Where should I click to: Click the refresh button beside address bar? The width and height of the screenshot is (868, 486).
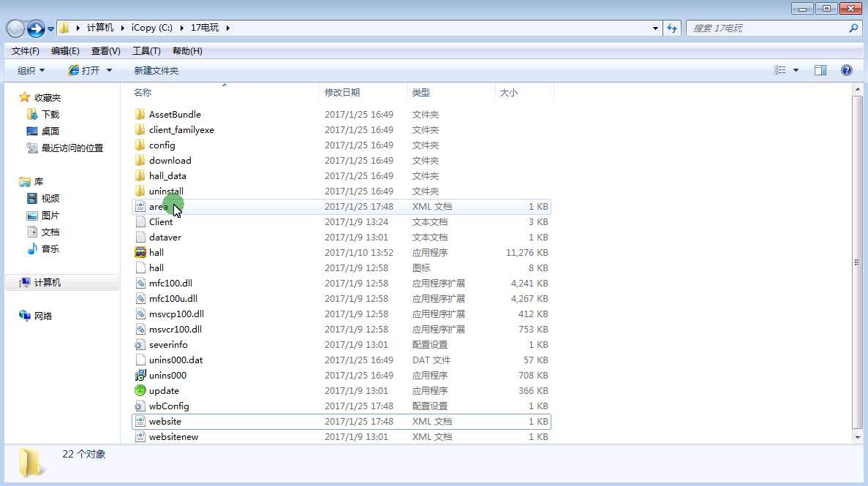[x=672, y=28]
